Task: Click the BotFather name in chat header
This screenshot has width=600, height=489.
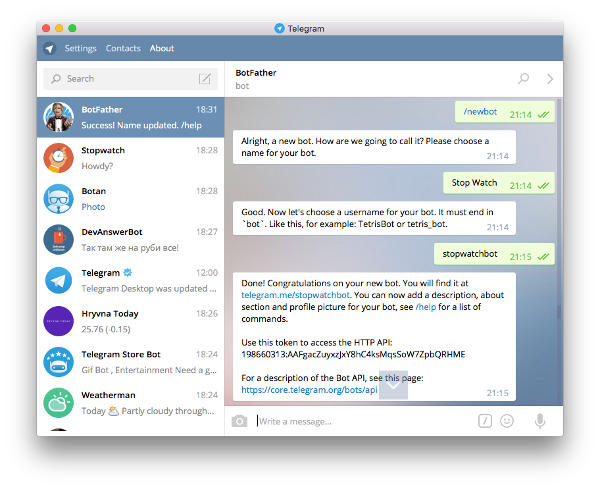Action: (256, 73)
